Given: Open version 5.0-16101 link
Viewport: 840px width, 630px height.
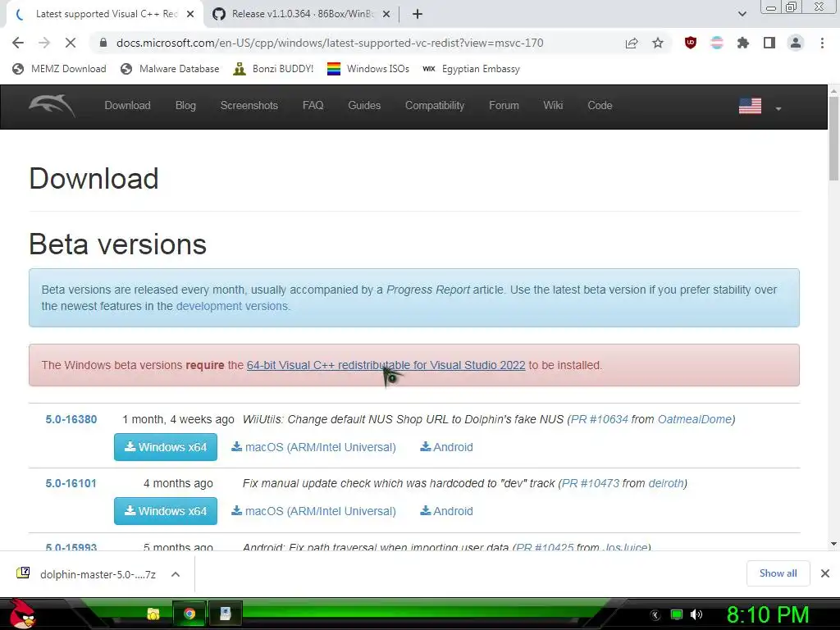Looking at the screenshot, I should 71,483.
